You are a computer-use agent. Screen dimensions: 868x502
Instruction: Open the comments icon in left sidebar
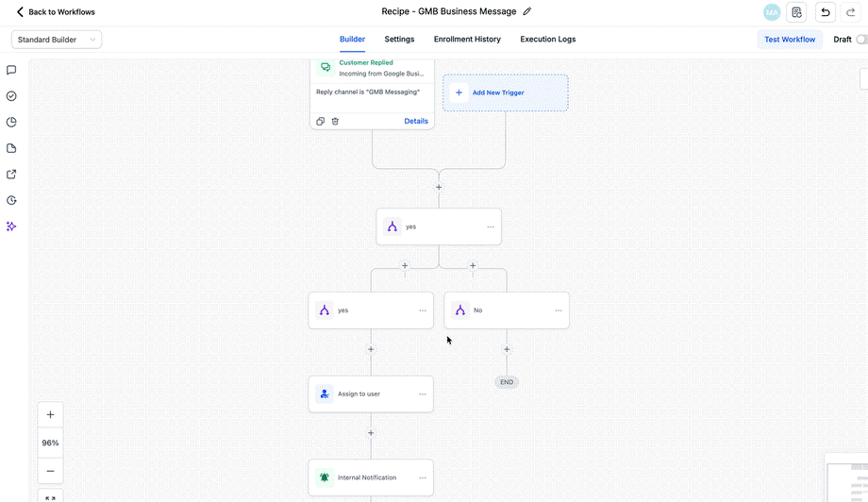click(11, 70)
